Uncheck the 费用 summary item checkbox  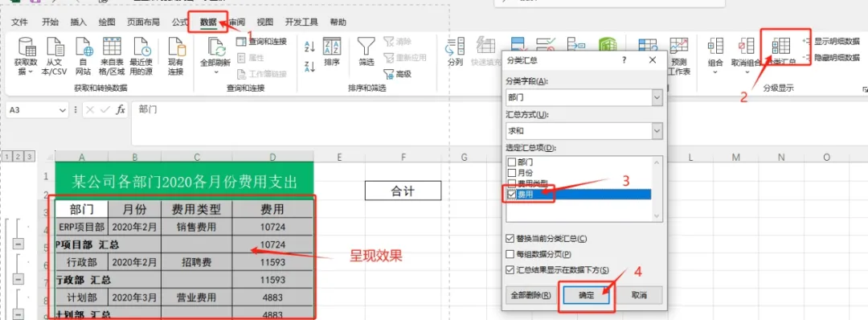(511, 195)
